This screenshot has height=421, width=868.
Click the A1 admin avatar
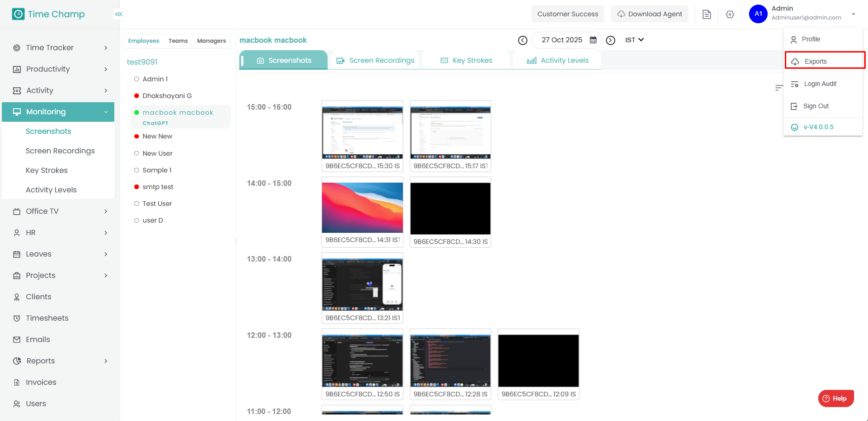tap(758, 14)
